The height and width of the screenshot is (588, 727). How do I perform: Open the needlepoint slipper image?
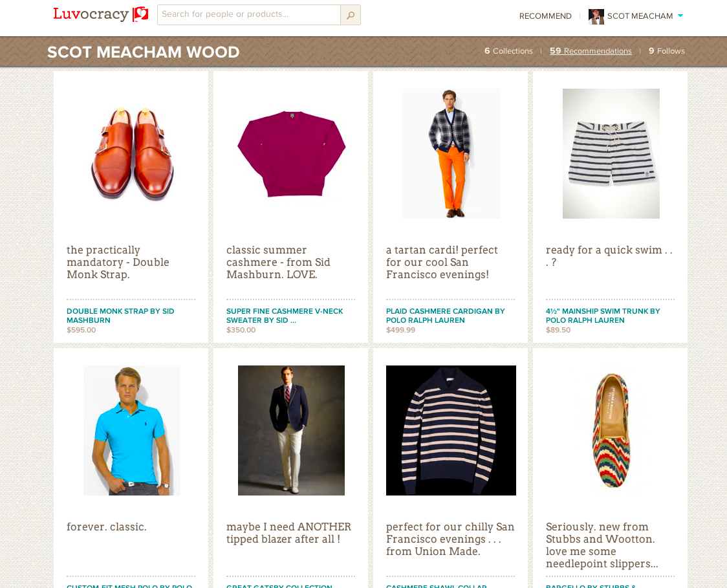611,430
